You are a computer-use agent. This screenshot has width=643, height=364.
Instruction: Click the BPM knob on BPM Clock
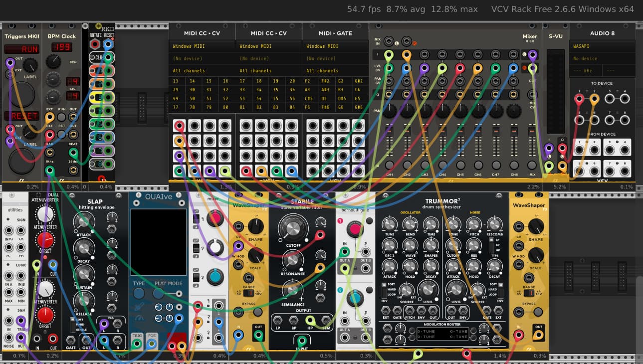[54, 62]
